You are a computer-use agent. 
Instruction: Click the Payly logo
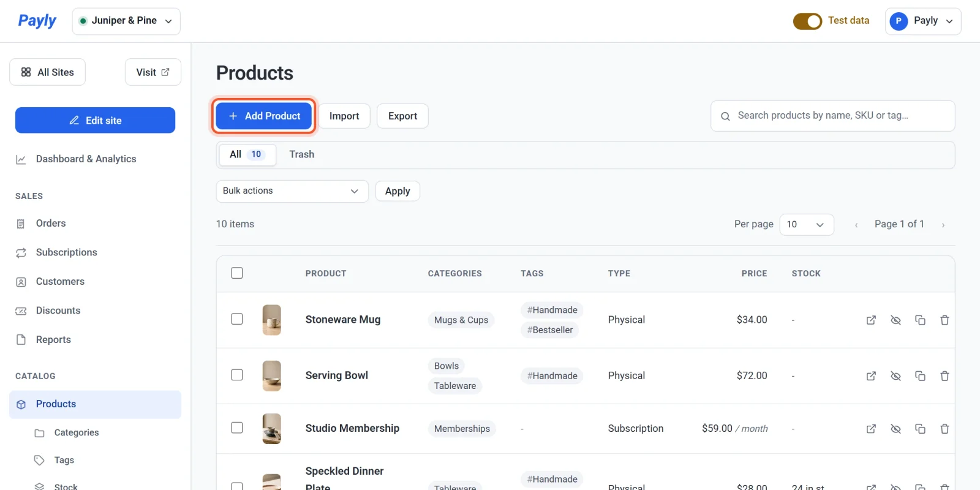[x=37, y=21]
